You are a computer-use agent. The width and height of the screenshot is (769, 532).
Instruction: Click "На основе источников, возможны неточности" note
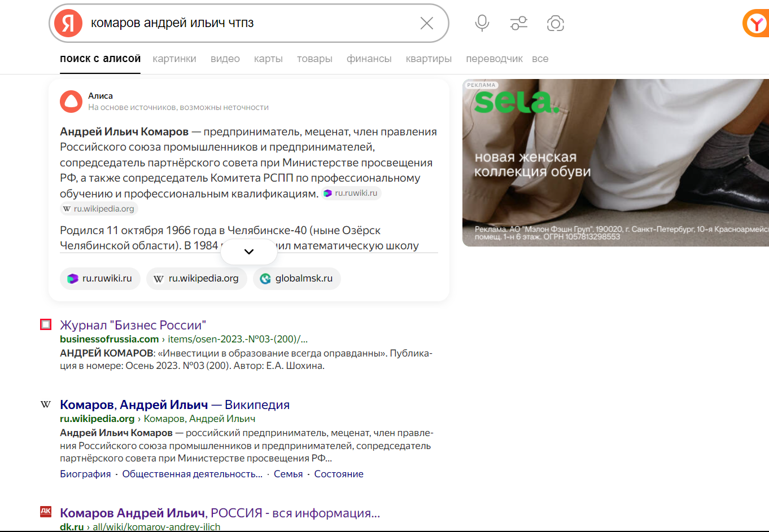(178, 107)
